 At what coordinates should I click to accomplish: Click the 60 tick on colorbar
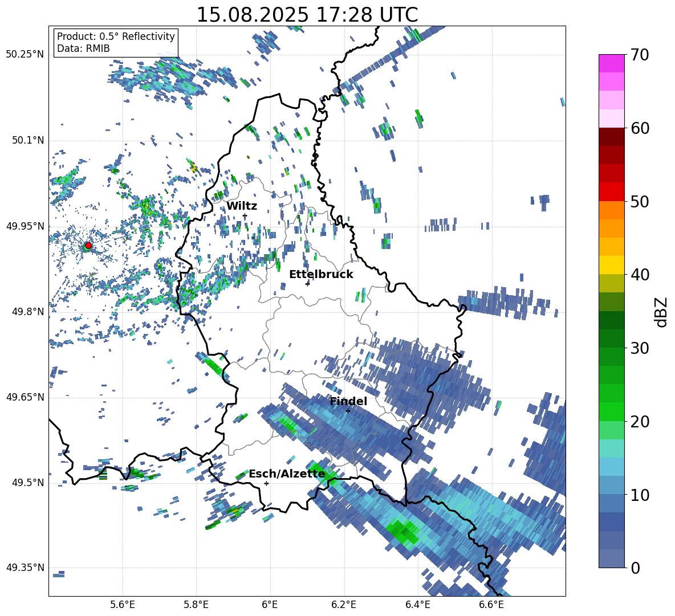tap(640, 128)
